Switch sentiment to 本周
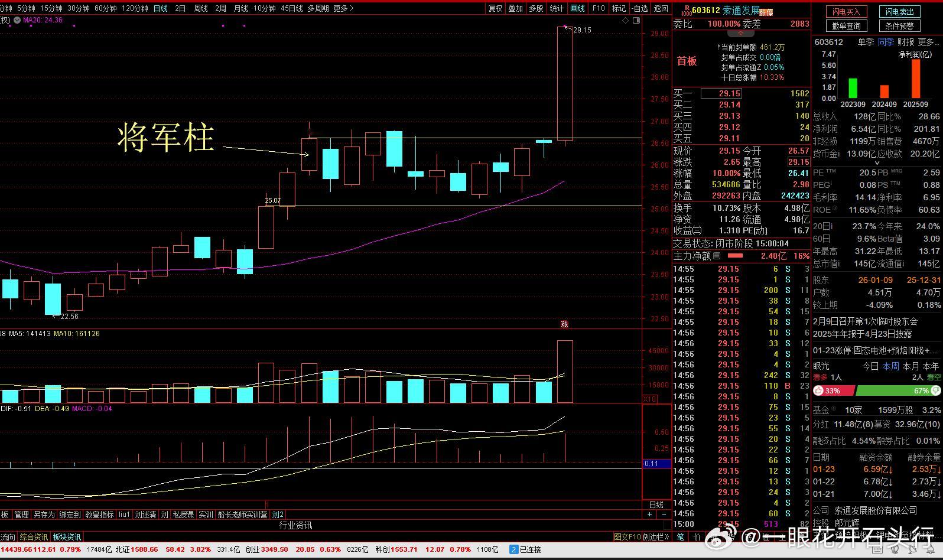The image size is (943, 560). click(890, 366)
